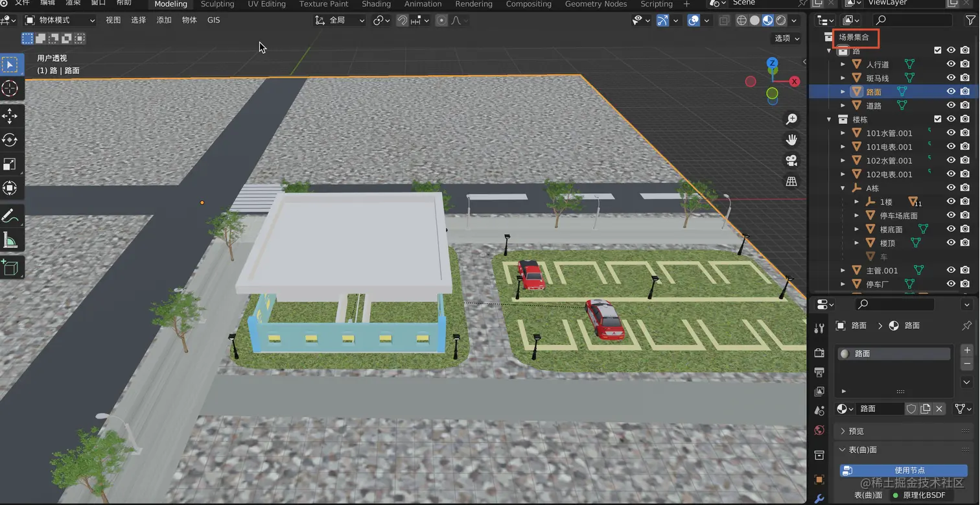This screenshot has width=980, height=505.
Task: Open the View Layer properties tab
Action: [x=819, y=392]
